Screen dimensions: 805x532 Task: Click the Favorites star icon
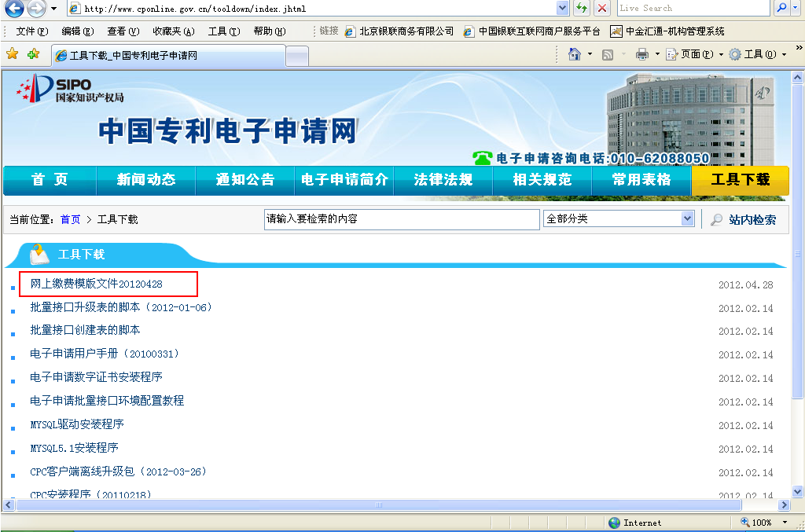pyautogui.click(x=12, y=54)
